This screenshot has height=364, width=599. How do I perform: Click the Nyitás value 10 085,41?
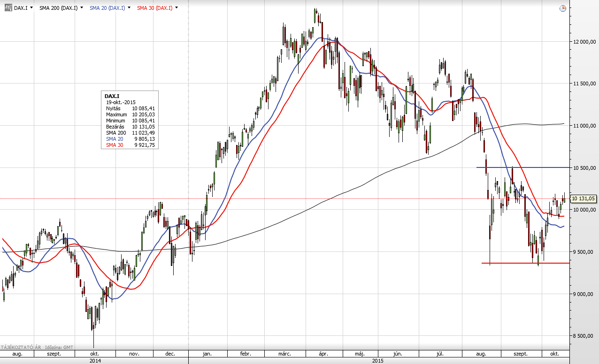[143, 108]
